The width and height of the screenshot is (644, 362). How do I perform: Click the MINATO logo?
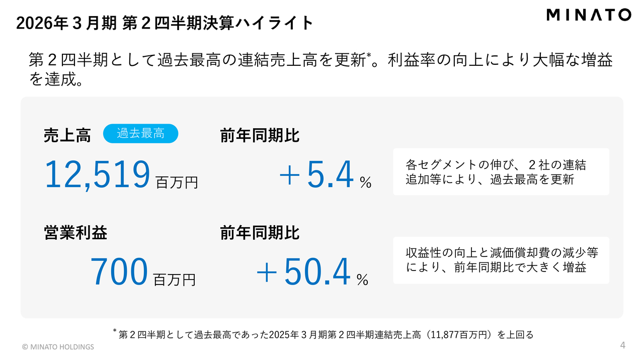(589, 15)
